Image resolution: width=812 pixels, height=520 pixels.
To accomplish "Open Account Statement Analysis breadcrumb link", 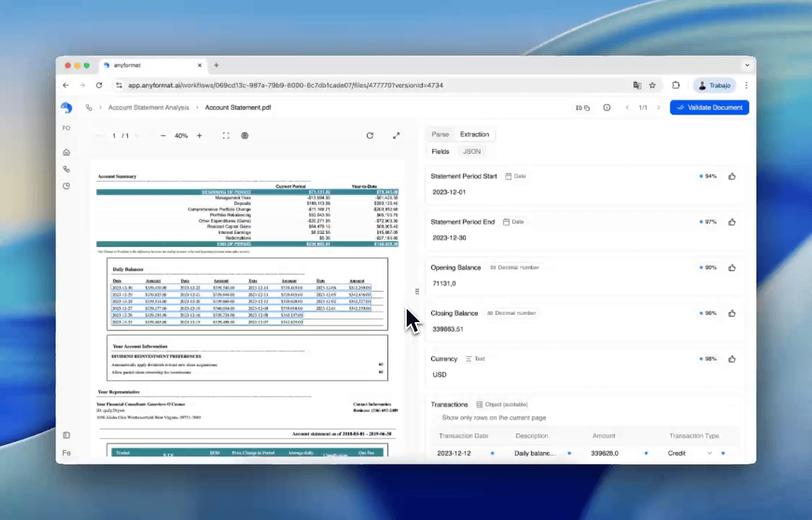I will pos(149,108).
